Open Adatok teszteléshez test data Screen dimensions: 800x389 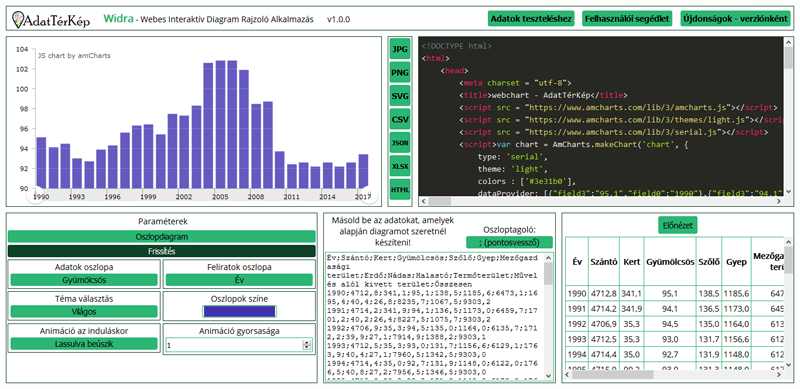click(x=531, y=19)
